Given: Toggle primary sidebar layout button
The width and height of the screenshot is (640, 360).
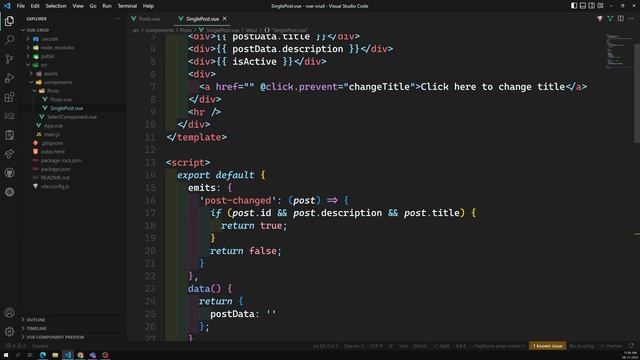Looking at the screenshot, I should (x=574, y=6).
